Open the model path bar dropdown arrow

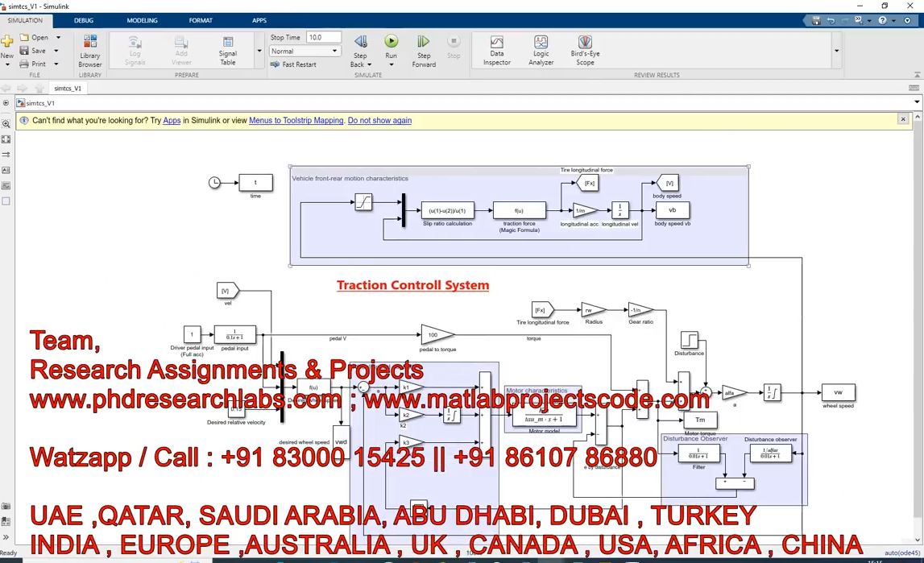[x=917, y=102]
